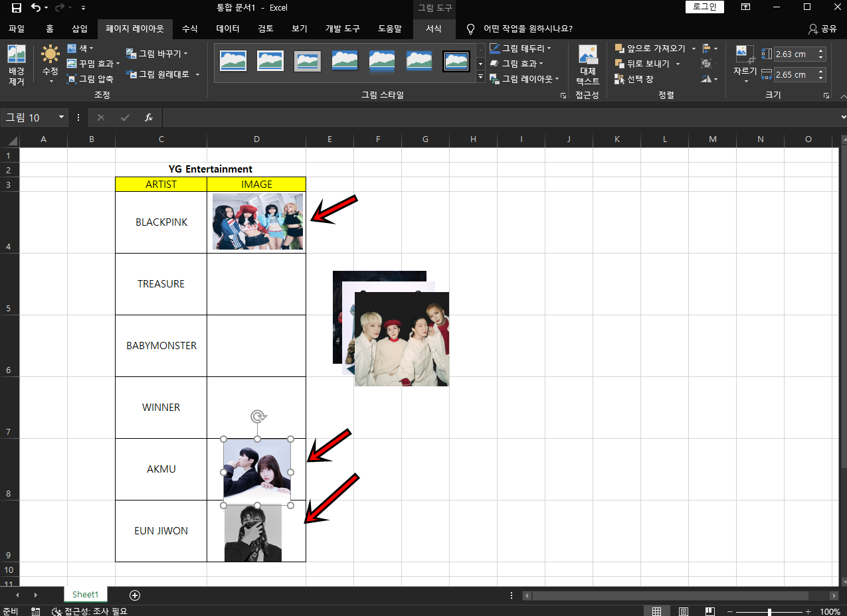The image size is (847, 616).
Task: Switch to Page Layout view in status bar
Action: [684, 611]
